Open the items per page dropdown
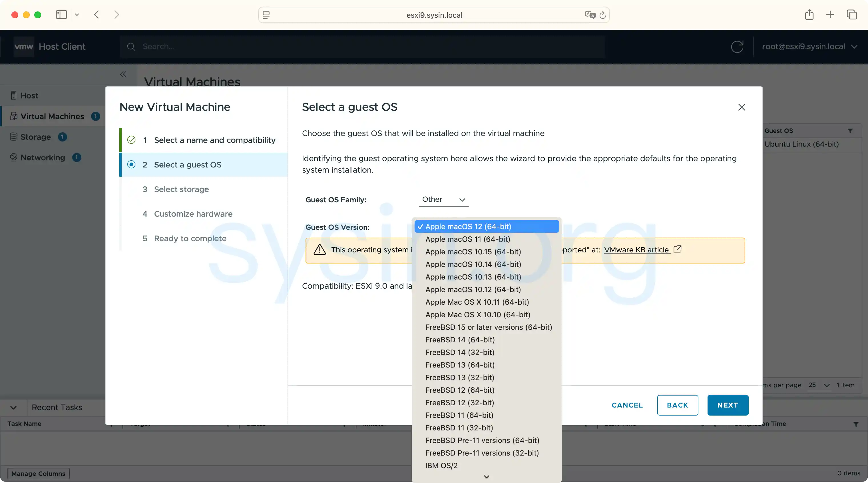Screen dimensions: 868x483 pyautogui.click(x=819, y=385)
